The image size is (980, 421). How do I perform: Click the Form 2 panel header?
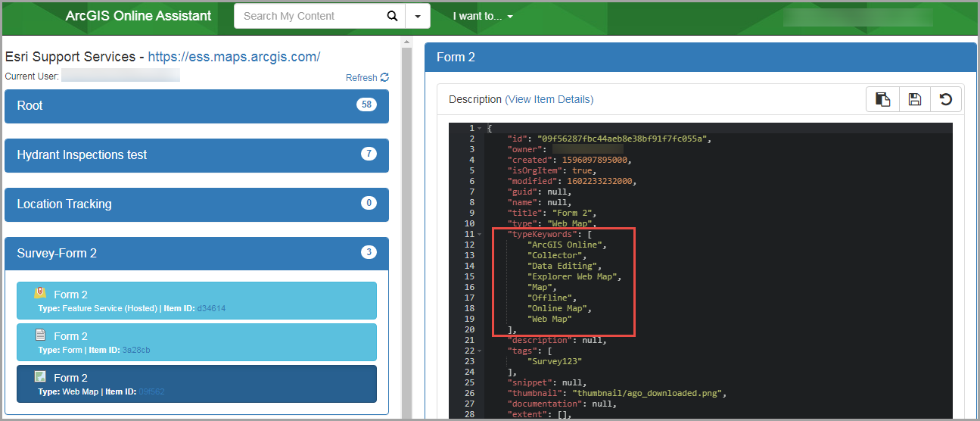point(700,58)
